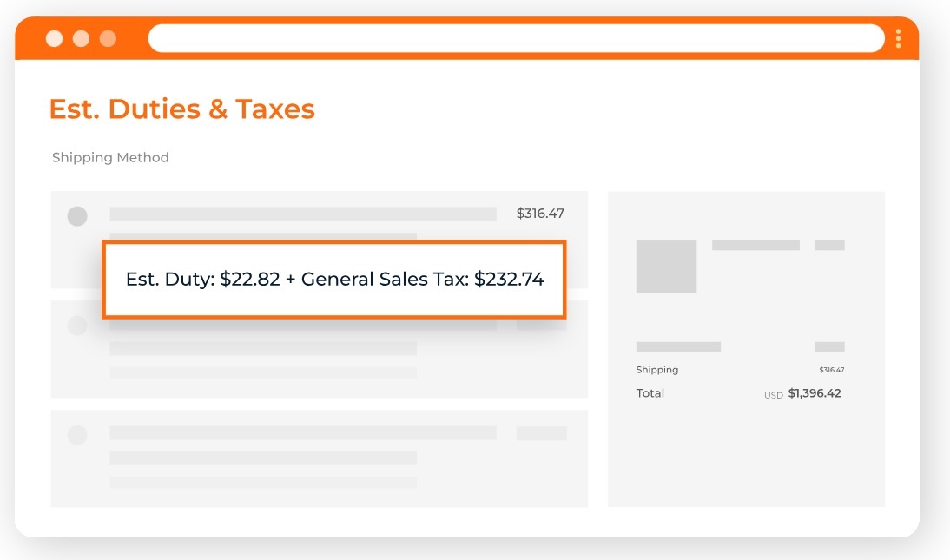This screenshot has height=560, width=950.
Task: Open the product thumbnail in order summary
Action: [666, 267]
